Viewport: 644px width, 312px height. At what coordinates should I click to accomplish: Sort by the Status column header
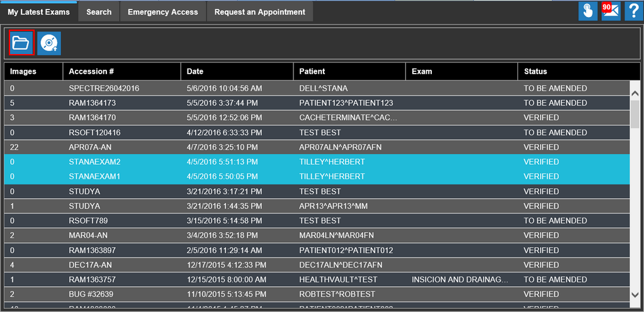pos(535,72)
